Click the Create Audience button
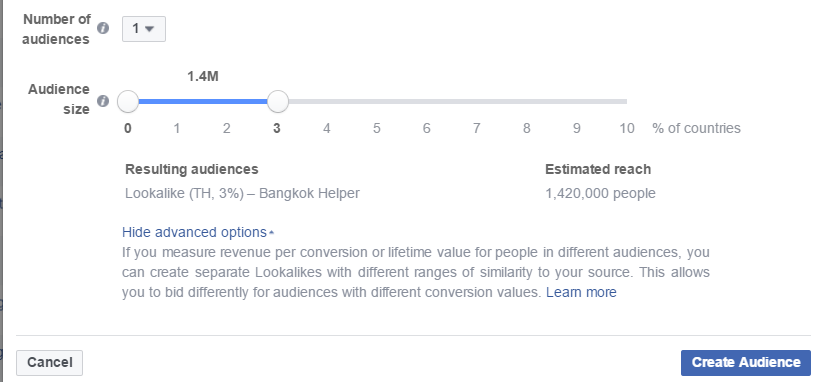The height and width of the screenshot is (382, 816). (746, 362)
